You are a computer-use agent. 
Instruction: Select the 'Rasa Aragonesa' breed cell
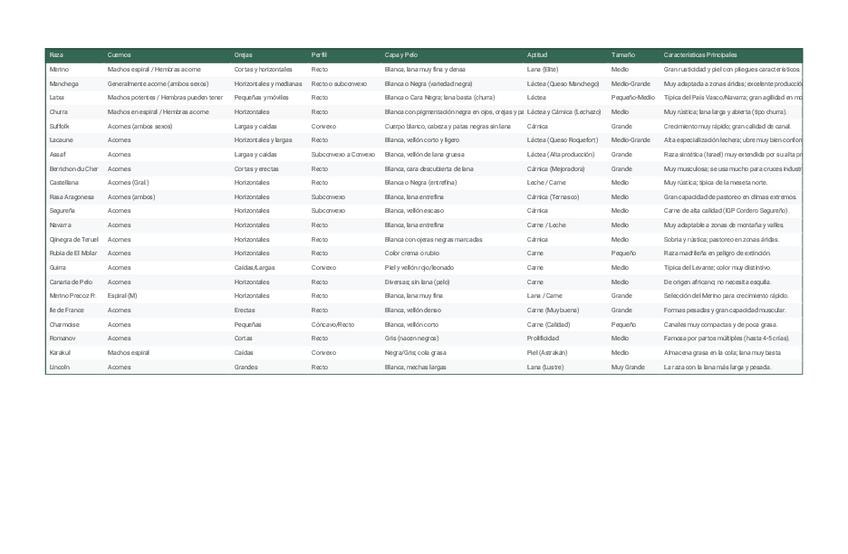pyautogui.click(x=71, y=198)
